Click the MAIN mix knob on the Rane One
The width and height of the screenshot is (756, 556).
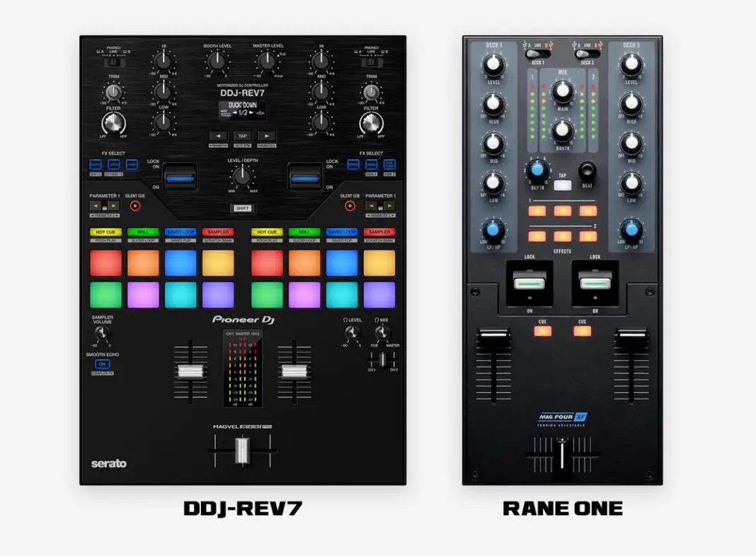(563, 92)
